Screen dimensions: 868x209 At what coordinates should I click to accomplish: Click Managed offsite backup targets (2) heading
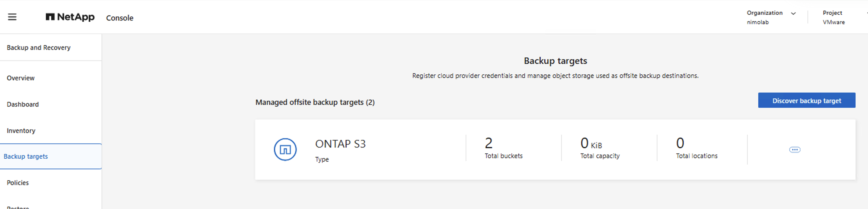[x=315, y=102]
